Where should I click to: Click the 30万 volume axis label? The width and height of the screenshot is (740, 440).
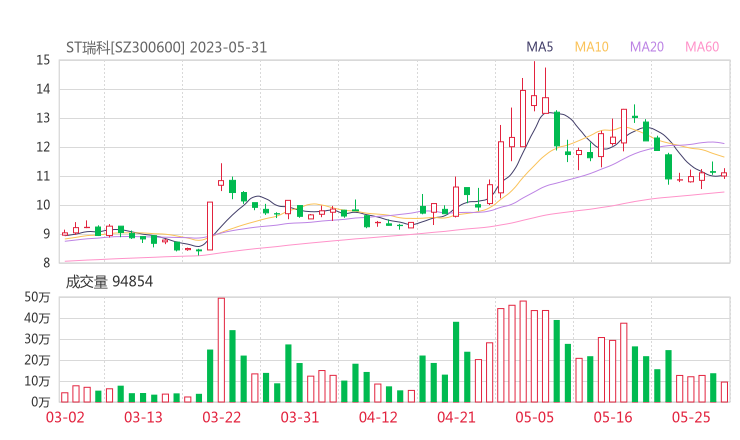click(37, 339)
